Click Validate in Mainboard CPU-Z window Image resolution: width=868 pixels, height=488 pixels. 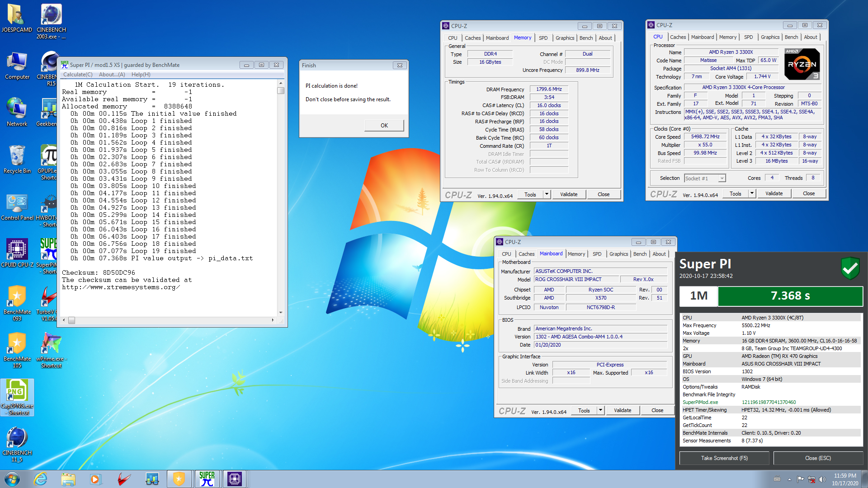pos(623,410)
